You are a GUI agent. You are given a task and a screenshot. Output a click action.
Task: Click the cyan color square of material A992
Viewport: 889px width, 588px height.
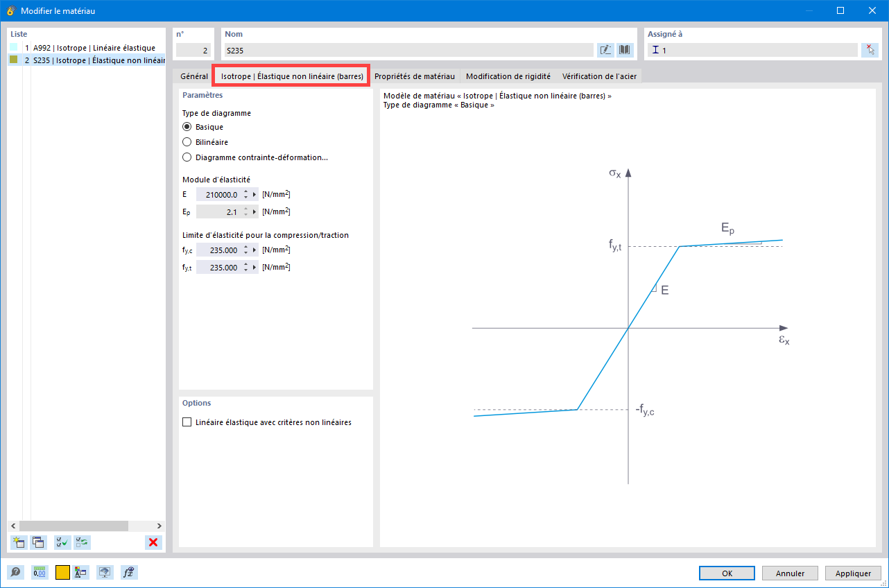point(13,48)
